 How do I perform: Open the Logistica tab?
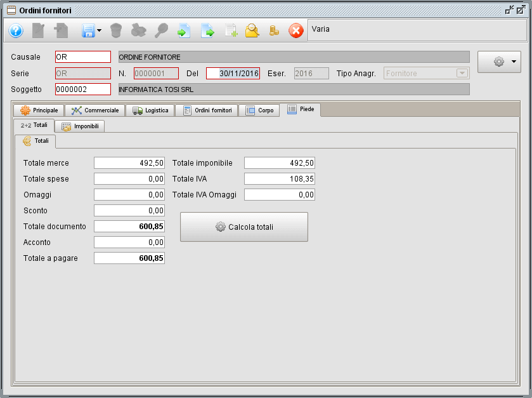click(x=150, y=110)
